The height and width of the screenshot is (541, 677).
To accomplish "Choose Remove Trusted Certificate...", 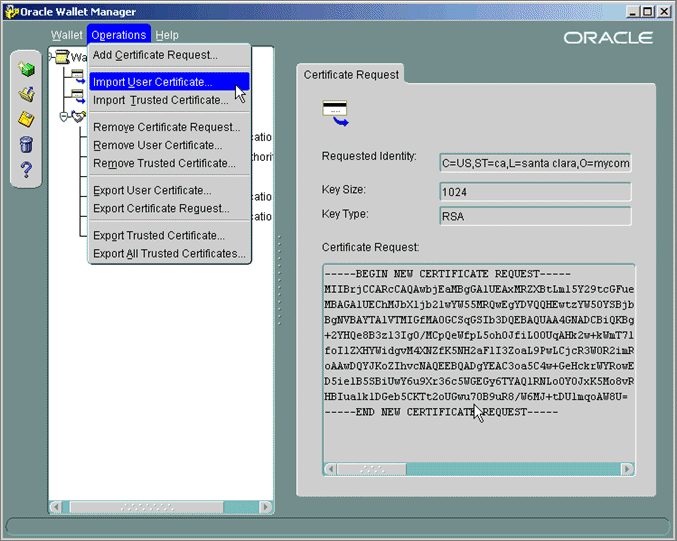I will click(169, 164).
